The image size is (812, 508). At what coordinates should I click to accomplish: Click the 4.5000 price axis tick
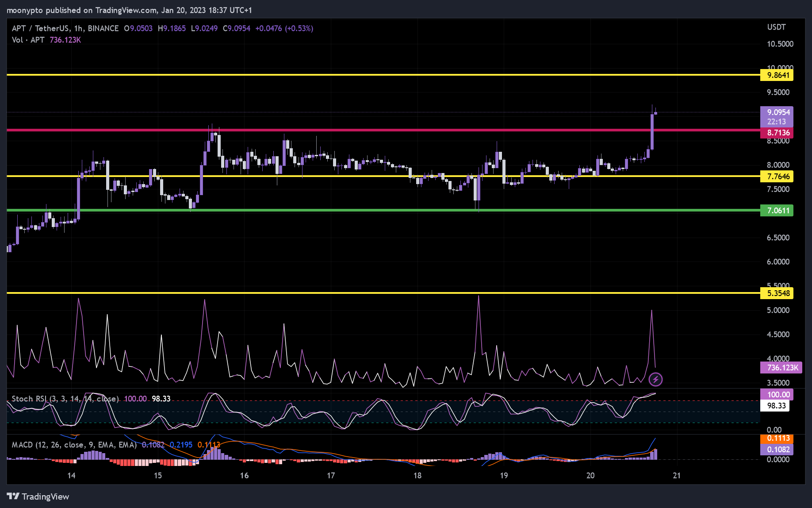(778, 335)
